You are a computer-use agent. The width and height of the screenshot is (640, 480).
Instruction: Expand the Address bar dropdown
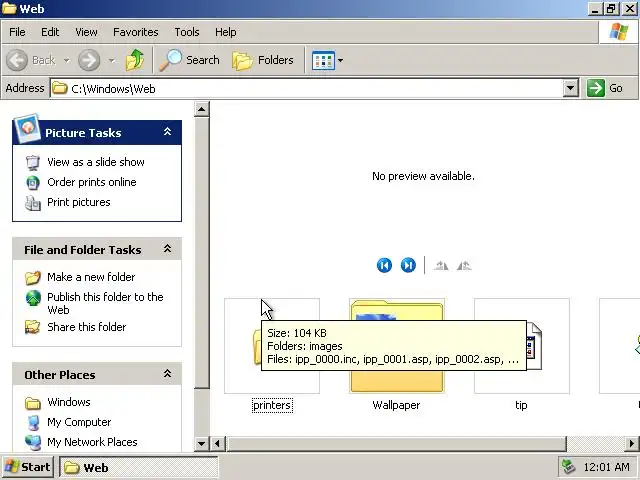(x=571, y=88)
